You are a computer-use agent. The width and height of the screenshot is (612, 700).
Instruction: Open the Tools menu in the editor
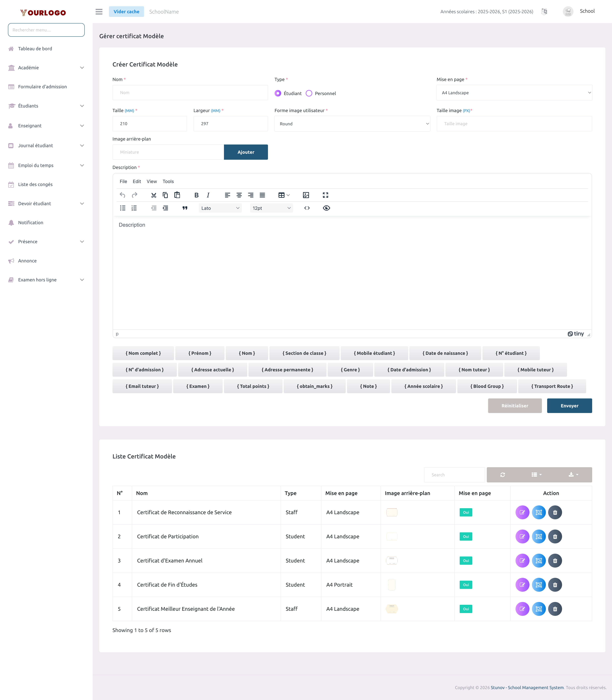[168, 181]
